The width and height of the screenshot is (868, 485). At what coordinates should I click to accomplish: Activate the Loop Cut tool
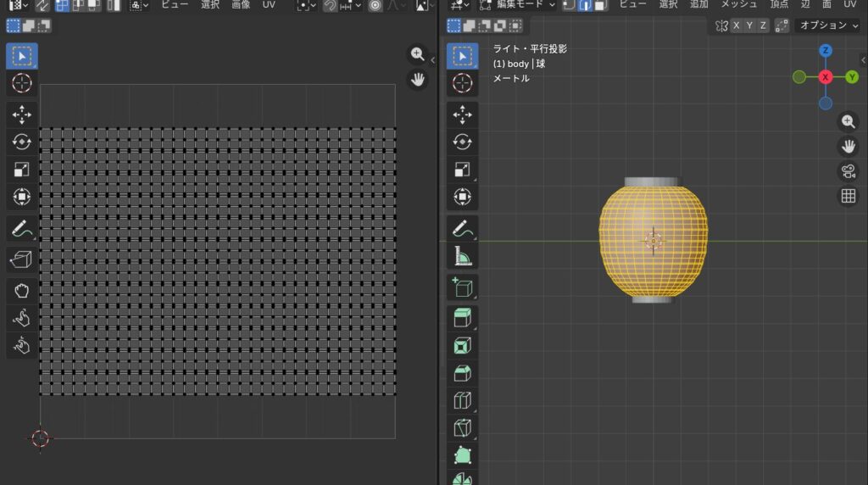point(462,400)
